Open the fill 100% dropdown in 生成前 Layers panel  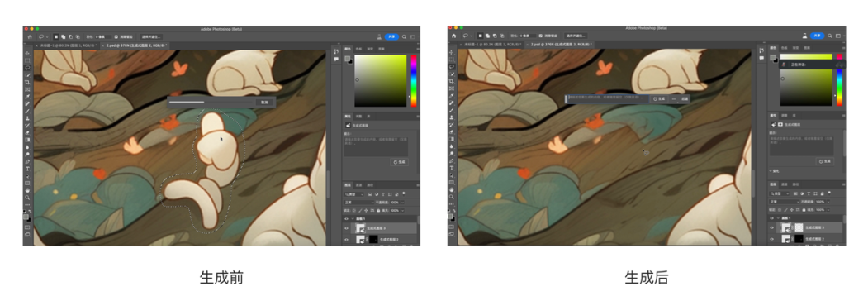pyautogui.click(x=402, y=211)
